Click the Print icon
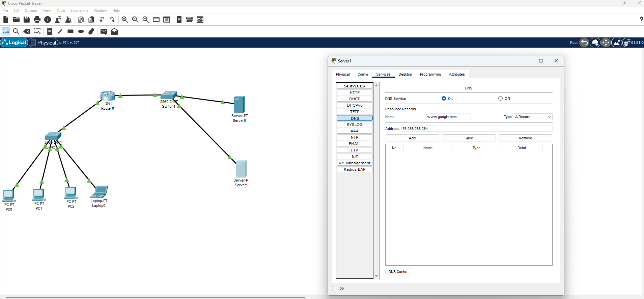 click(x=37, y=20)
